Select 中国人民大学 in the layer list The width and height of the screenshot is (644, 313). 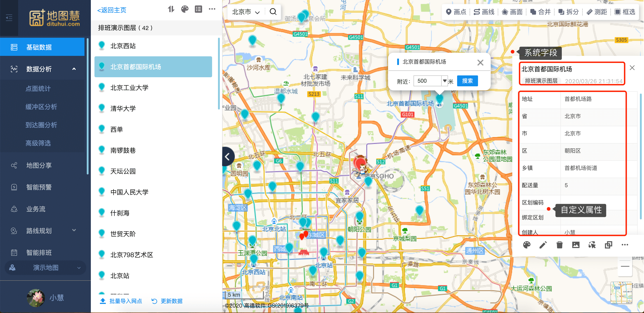click(153, 192)
